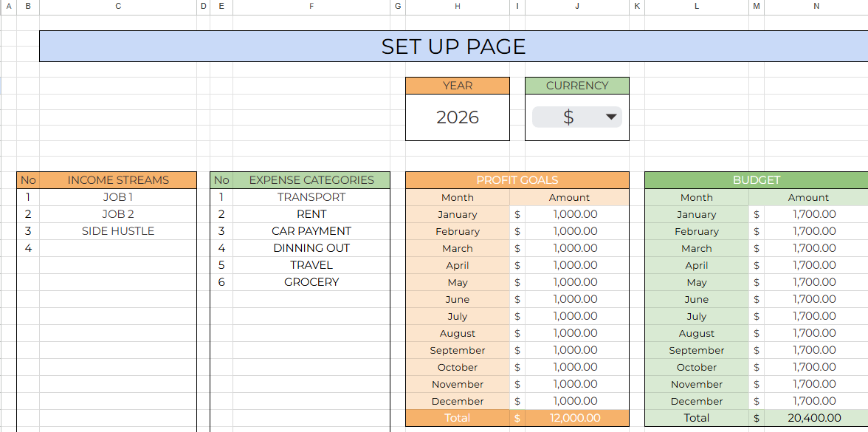Select column F header
The height and width of the screenshot is (432, 868).
(x=311, y=7)
